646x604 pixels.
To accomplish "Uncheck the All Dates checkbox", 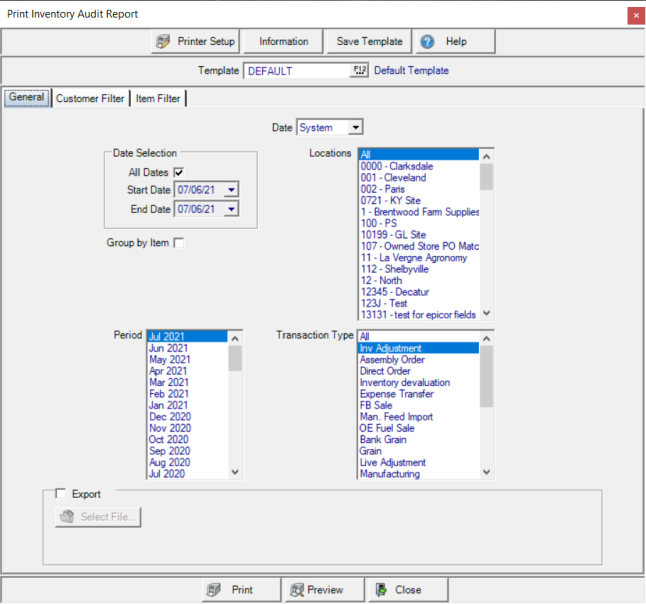I will 179,172.
